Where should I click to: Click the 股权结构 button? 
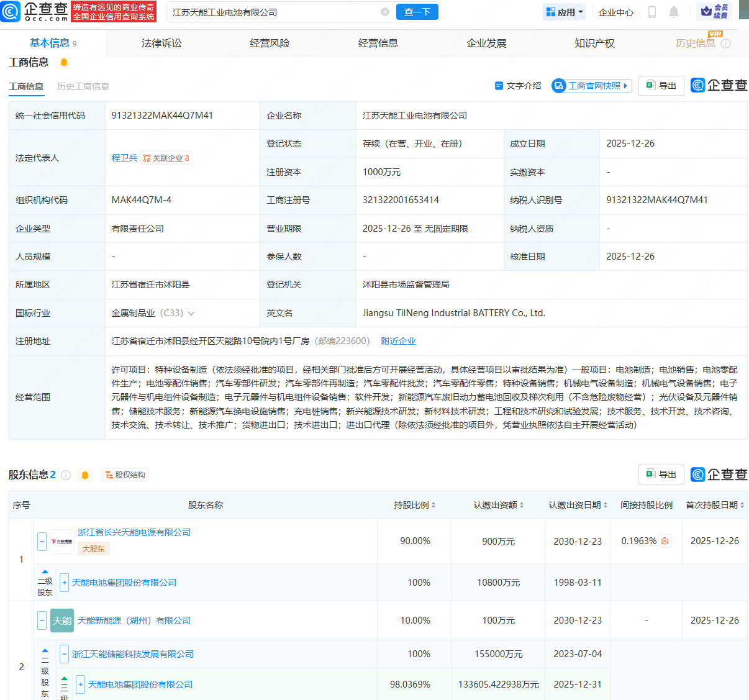[125, 475]
